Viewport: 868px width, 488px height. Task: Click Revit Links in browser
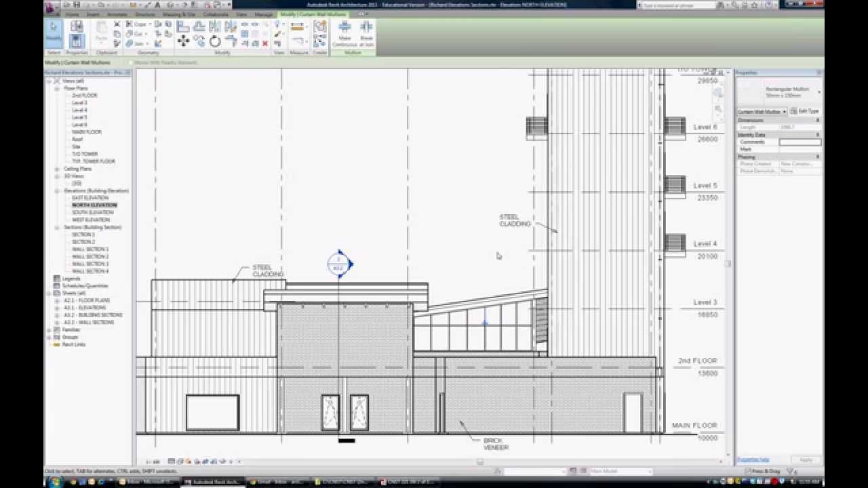[x=74, y=344]
